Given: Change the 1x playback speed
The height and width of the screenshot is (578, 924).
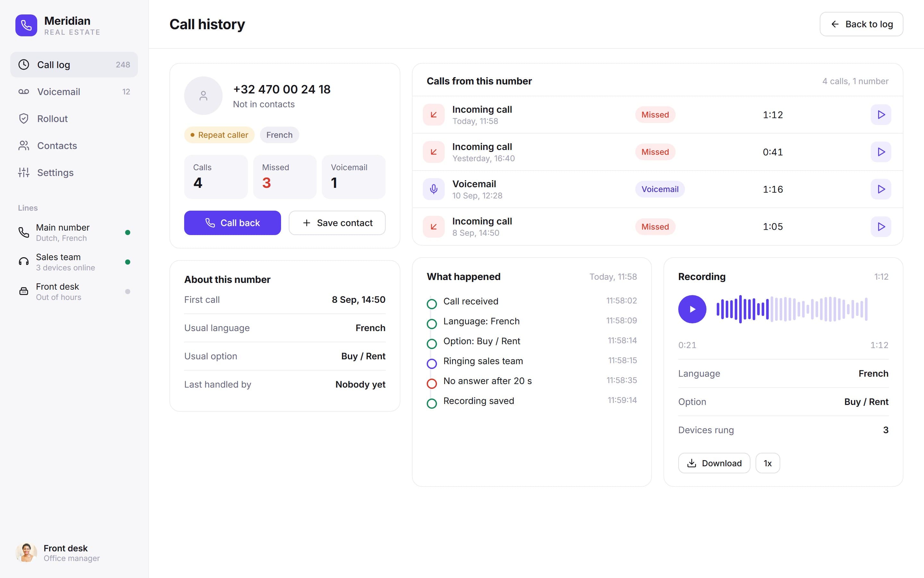Looking at the screenshot, I should 767,463.
